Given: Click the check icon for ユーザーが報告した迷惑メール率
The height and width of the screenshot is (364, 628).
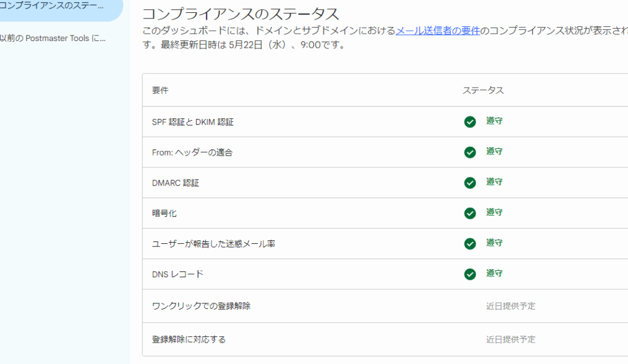Looking at the screenshot, I should click(x=470, y=244).
